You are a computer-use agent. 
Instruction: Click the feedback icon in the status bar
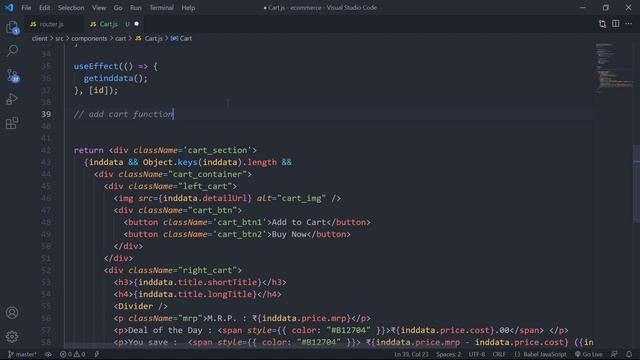coord(614,354)
